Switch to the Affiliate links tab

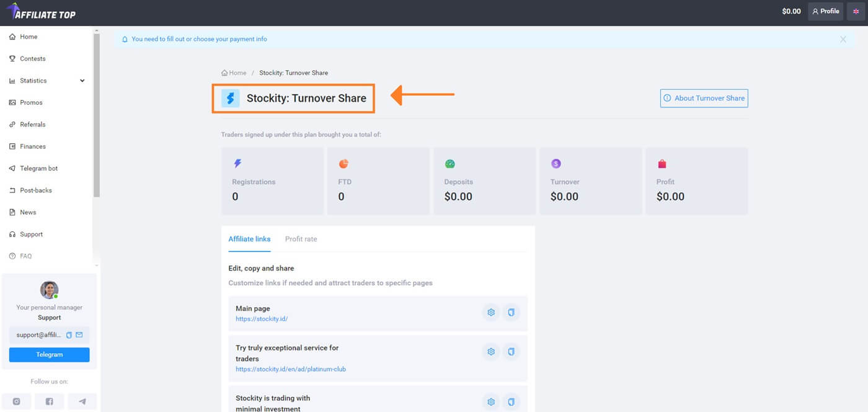(x=249, y=239)
